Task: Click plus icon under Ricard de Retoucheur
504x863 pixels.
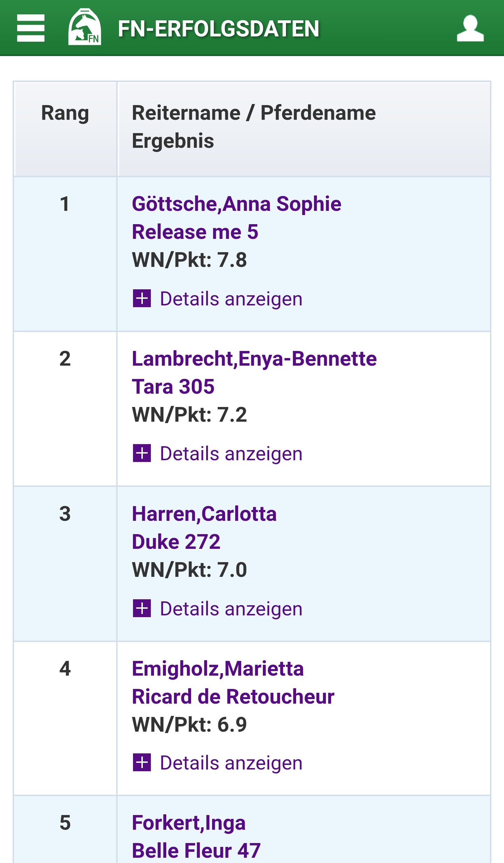Action: 142,762
